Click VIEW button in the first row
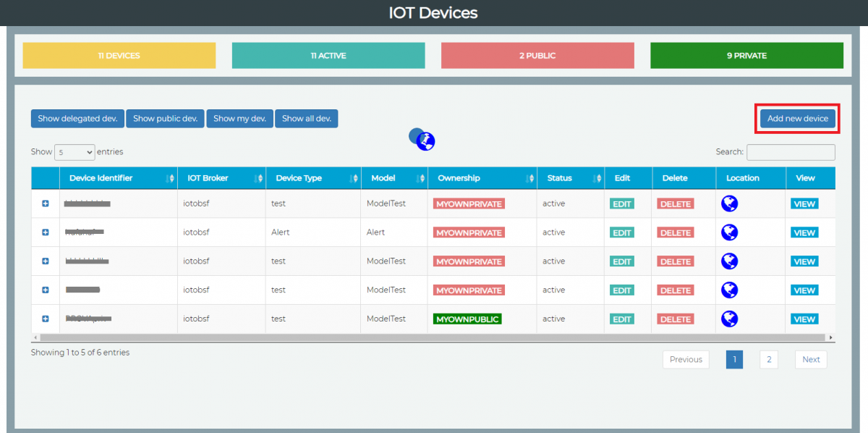Screen dimensions: 868x433 coord(804,203)
